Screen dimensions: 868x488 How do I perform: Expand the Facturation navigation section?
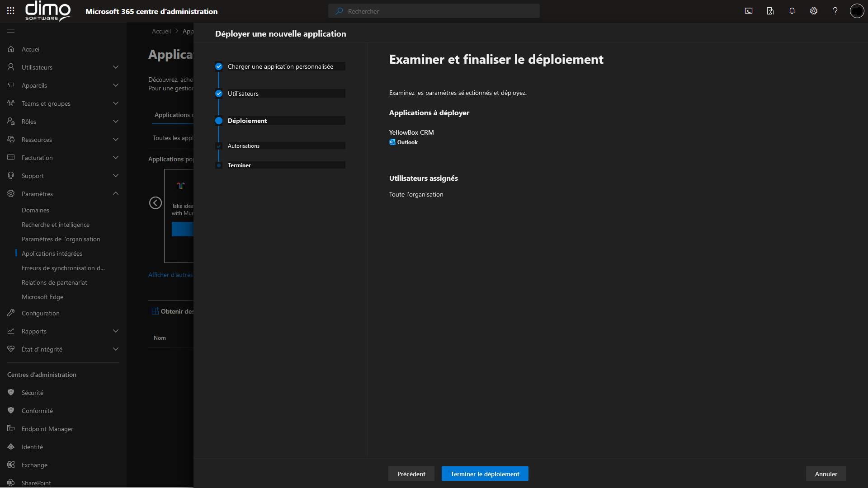pyautogui.click(x=115, y=158)
